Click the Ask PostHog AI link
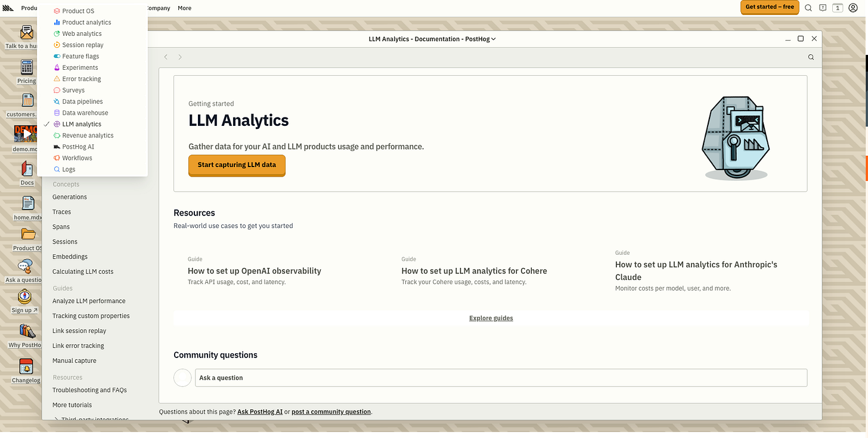Viewport: 868px width, 438px height. click(260, 412)
